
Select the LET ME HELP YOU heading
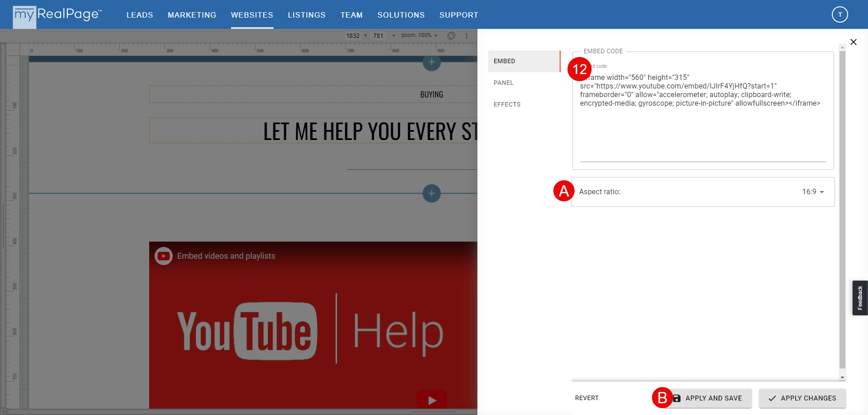[x=313, y=131]
